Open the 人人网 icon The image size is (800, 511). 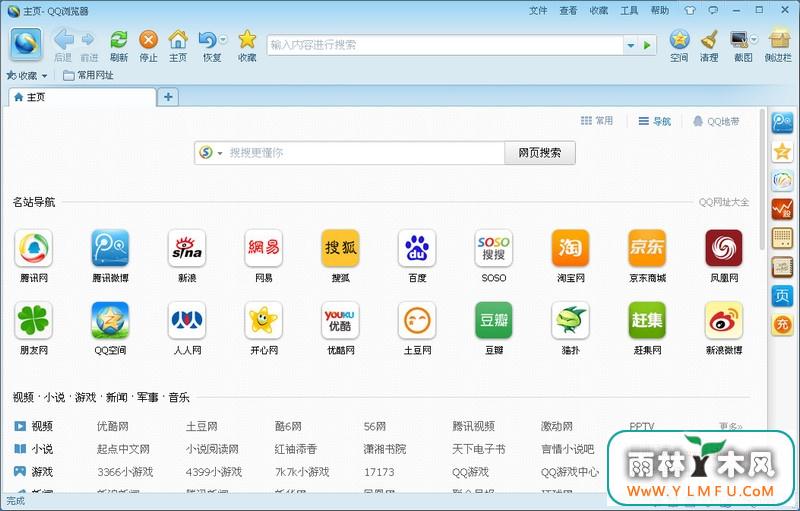[187, 321]
